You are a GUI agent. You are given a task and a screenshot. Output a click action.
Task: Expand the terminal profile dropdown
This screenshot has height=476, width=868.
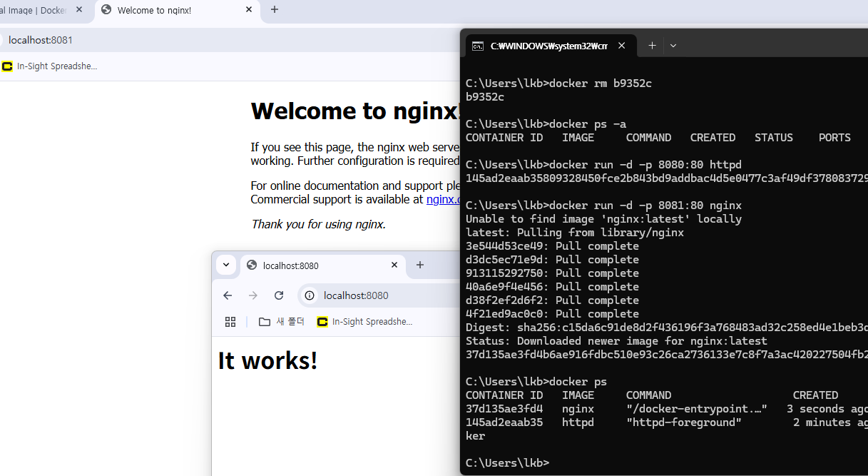click(673, 46)
